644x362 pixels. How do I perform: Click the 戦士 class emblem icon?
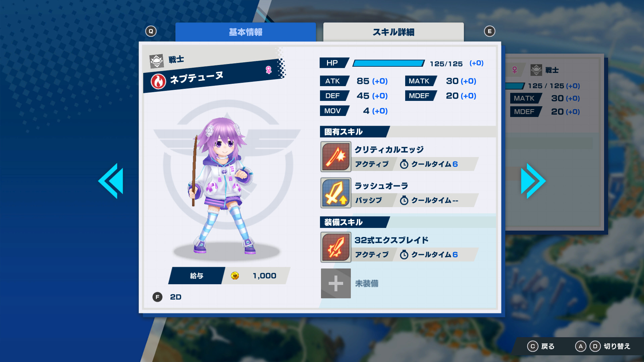(x=157, y=61)
